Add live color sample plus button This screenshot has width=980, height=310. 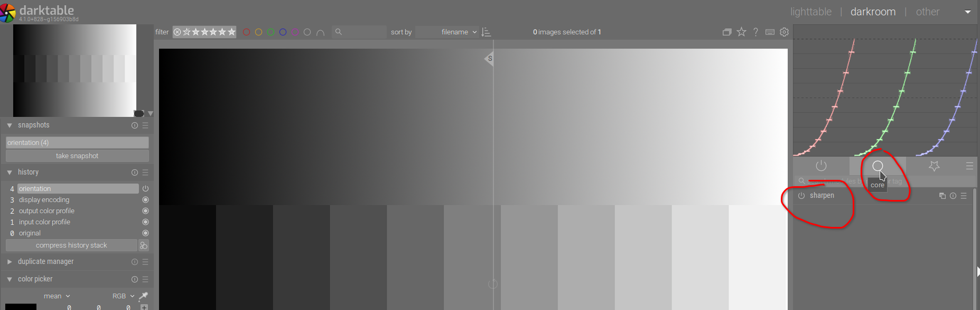click(144, 307)
